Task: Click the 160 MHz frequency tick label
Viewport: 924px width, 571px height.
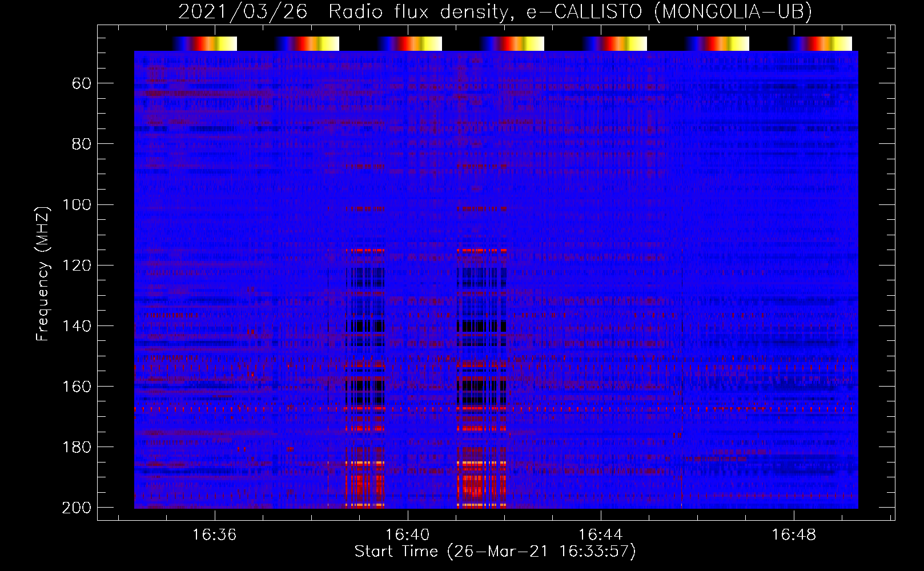Action: point(77,387)
